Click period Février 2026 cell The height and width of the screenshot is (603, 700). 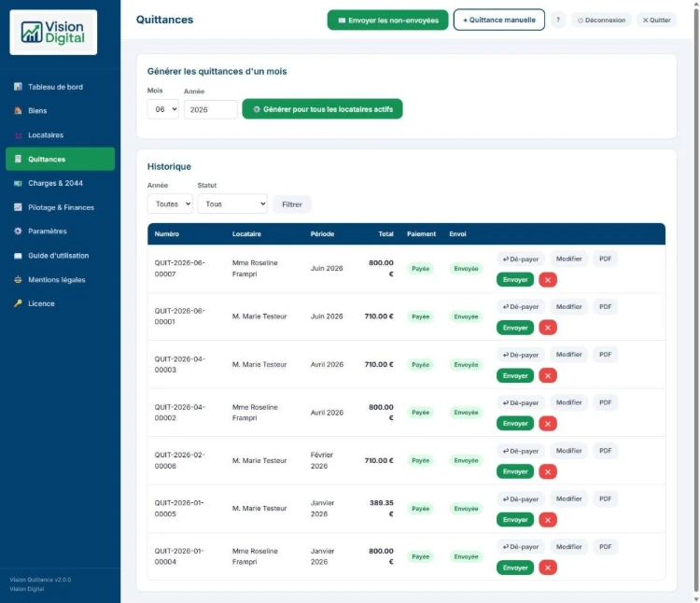(x=322, y=460)
